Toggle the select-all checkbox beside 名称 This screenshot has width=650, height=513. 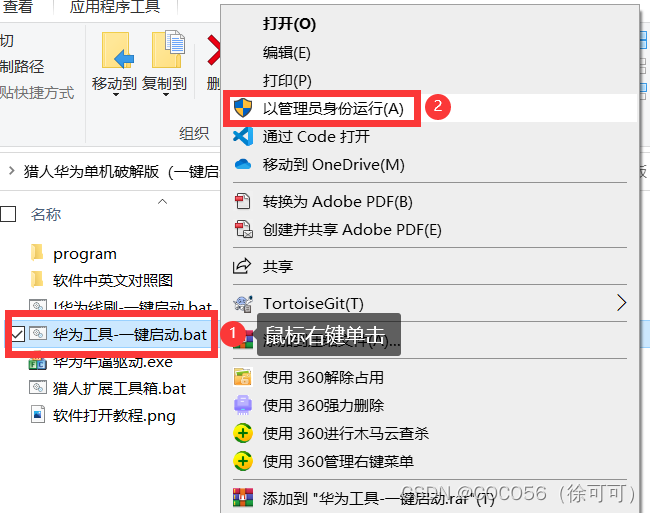pyautogui.click(x=8, y=214)
